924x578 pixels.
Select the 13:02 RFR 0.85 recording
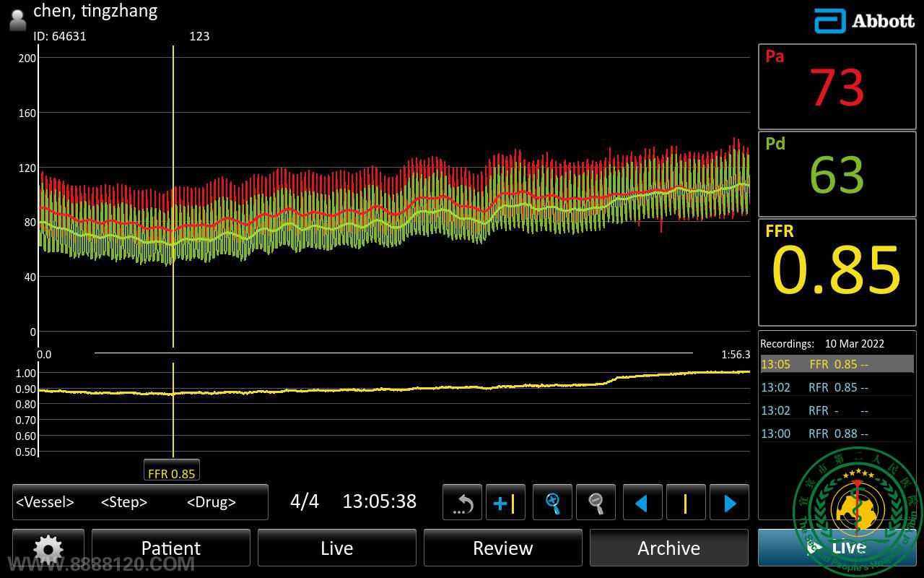pyautogui.click(x=836, y=387)
